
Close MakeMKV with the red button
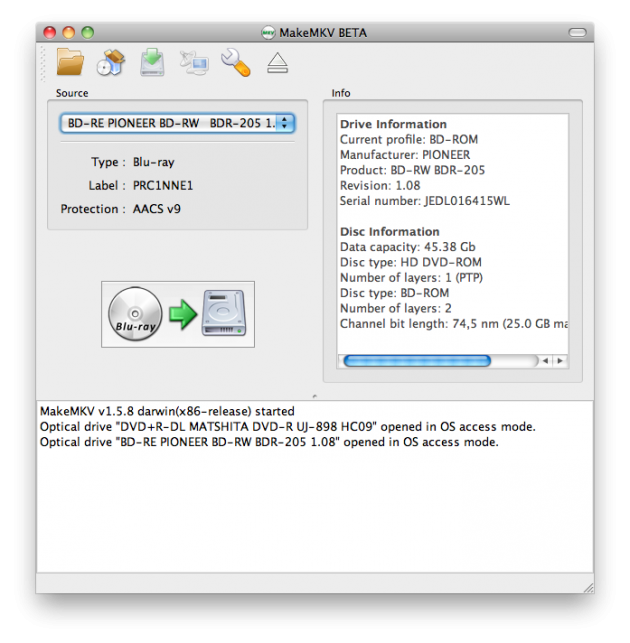[49, 32]
